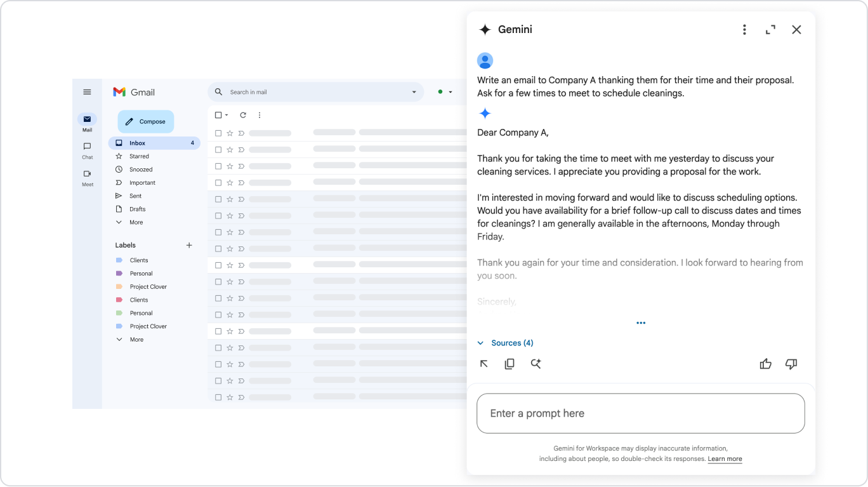Toggle the select-all checkbox in toolbar

point(218,115)
